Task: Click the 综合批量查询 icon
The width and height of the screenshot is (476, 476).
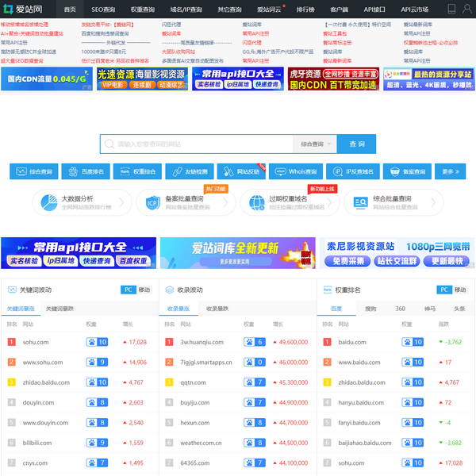Action: pos(359,202)
